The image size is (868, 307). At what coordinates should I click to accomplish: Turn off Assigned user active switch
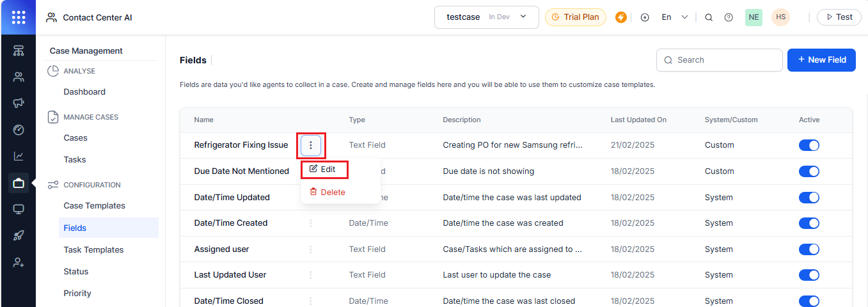point(809,249)
